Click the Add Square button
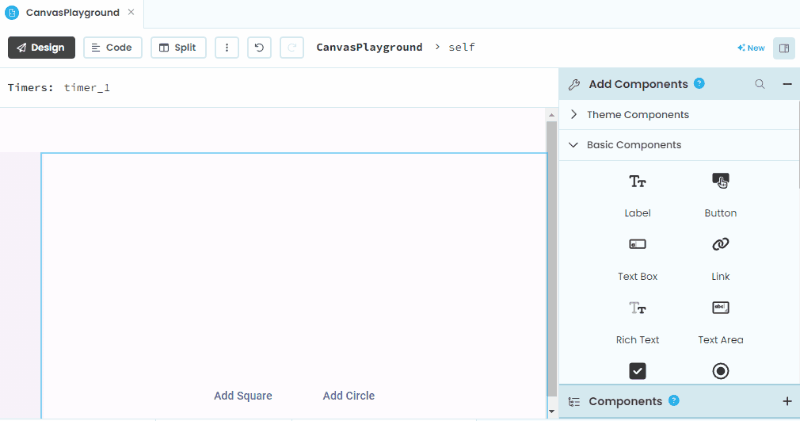Image resolution: width=800 pixels, height=421 pixels. 243,396
